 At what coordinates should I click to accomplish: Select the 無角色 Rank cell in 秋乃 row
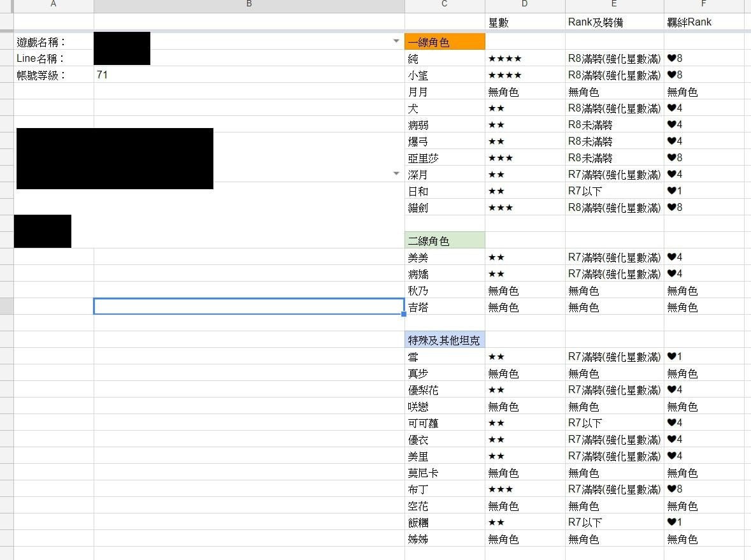pos(615,291)
